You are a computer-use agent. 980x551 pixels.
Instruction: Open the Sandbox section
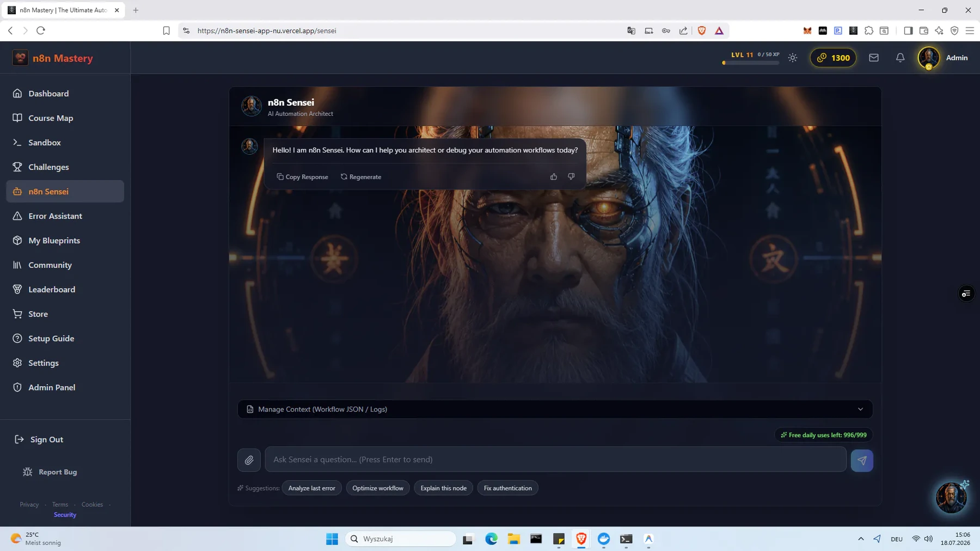pos(65,143)
